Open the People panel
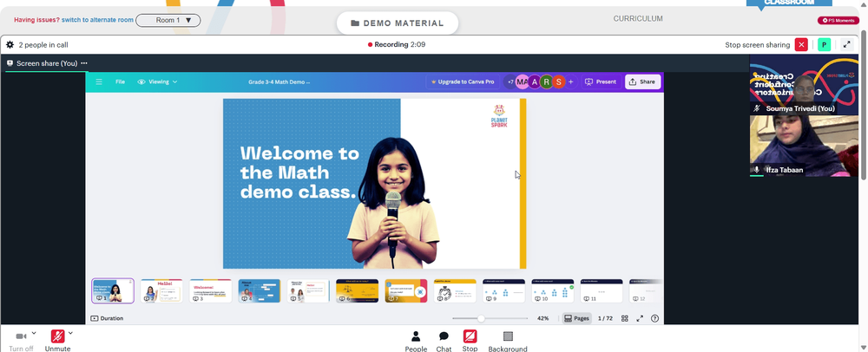This screenshot has width=868, height=352. (x=416, y=341)
